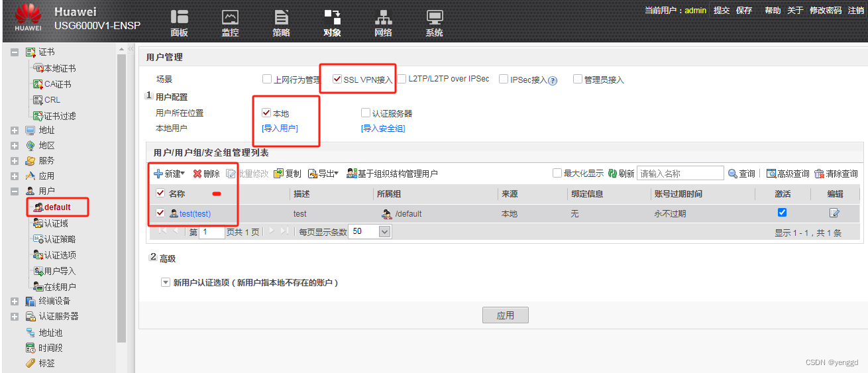868x373 pixels.
Task: Open the 新建 dropdown
Action: click(169, 174)
